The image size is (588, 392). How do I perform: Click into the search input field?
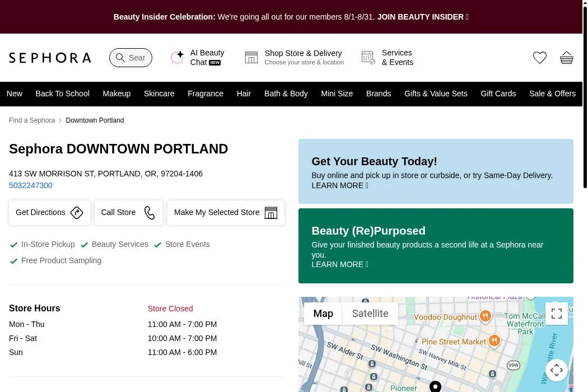click(137, 58)
